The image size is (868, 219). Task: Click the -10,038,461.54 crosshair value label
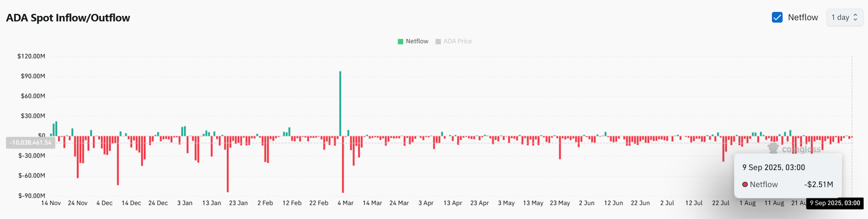(31, 143)
